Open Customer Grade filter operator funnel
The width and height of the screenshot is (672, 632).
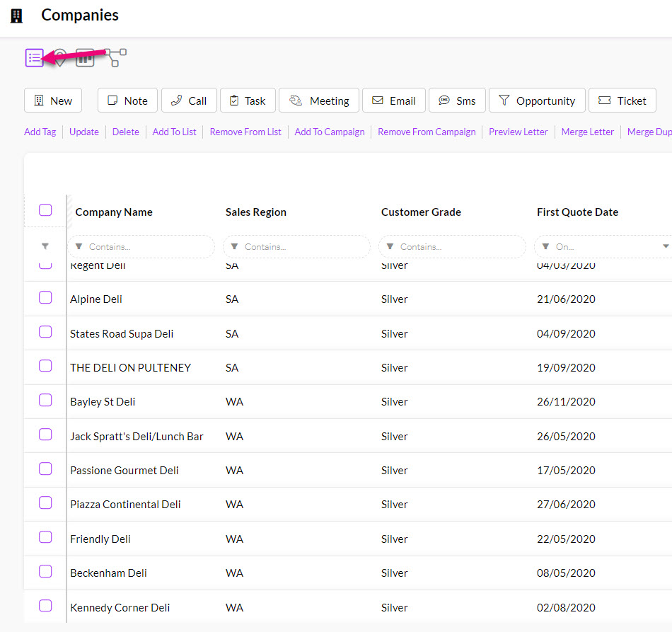tap(390, 246)
